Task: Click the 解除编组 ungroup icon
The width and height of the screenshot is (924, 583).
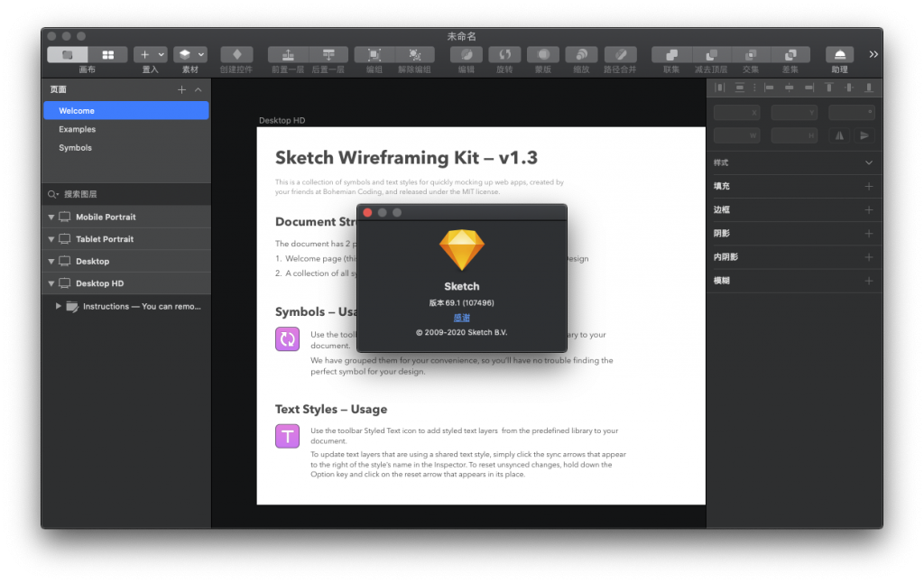Action: coord(415,55)
